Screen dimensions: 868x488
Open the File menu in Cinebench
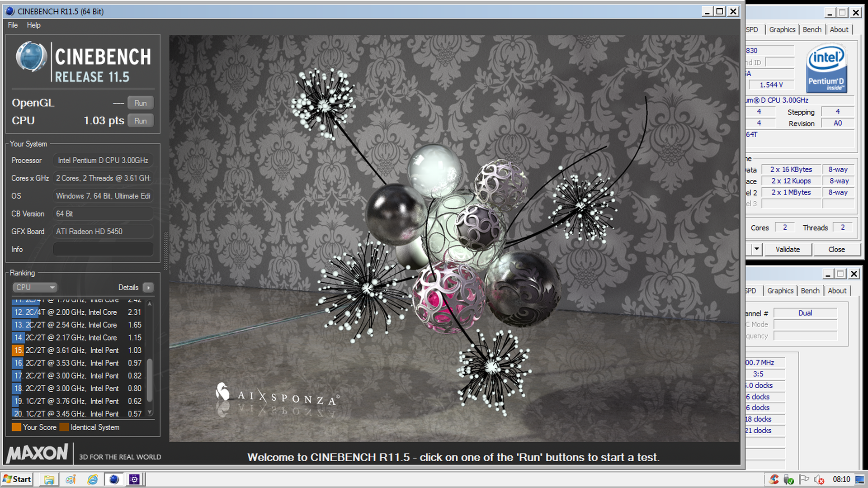pos(13,25)
